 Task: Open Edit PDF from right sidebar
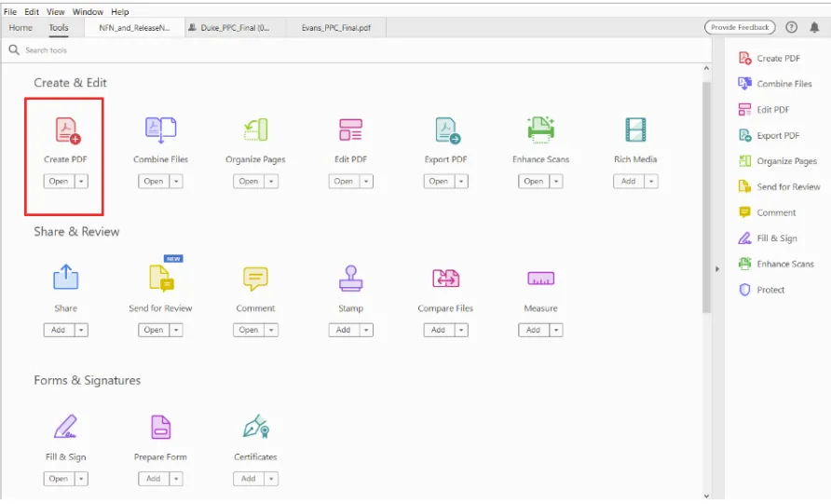coord(764,110)
